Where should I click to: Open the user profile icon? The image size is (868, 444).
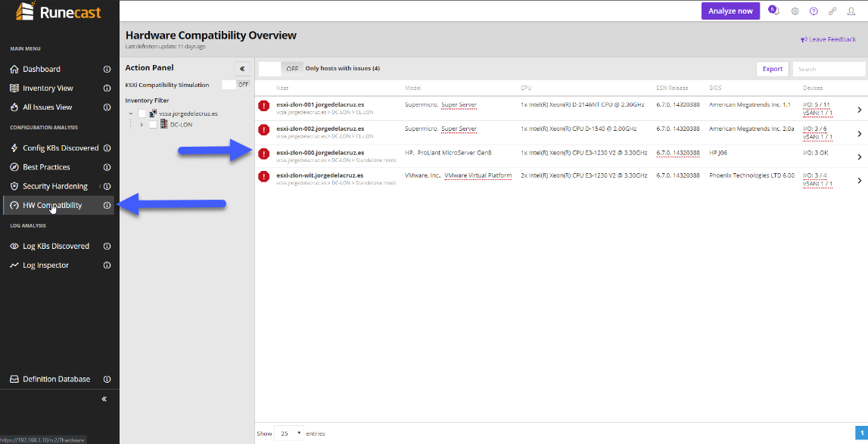pos(851,11)
